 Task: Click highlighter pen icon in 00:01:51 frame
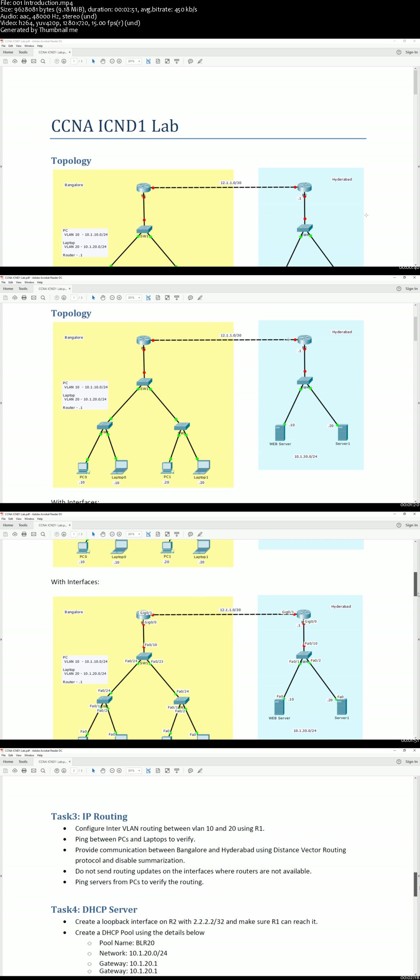(x=200, y=534)
